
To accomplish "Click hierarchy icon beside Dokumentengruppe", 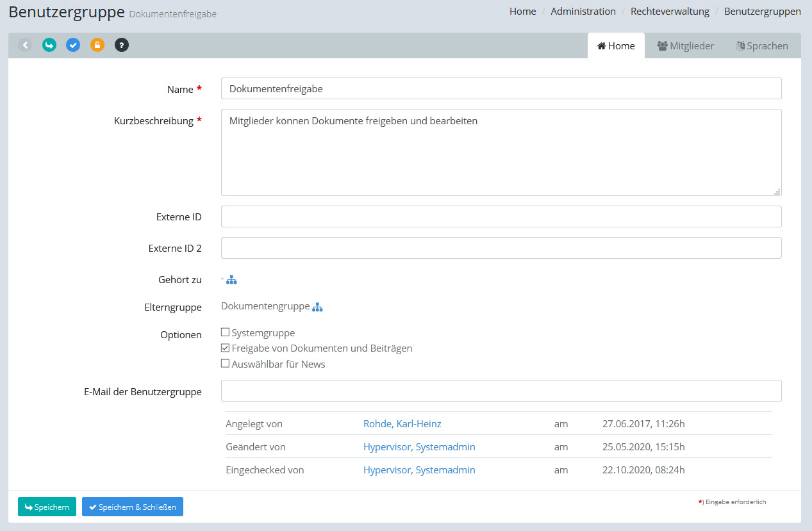I will (x=317, y=307).
